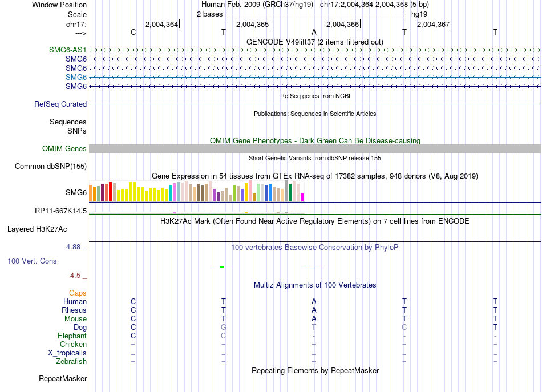Click the Dog species row label
542x392 pixels.
point(80,328)
